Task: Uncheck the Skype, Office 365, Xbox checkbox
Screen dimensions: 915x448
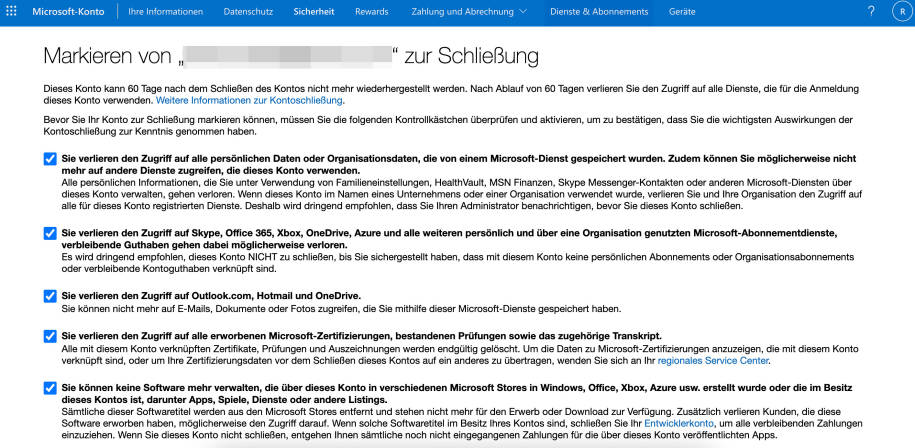Action: (x=50, y=233)
